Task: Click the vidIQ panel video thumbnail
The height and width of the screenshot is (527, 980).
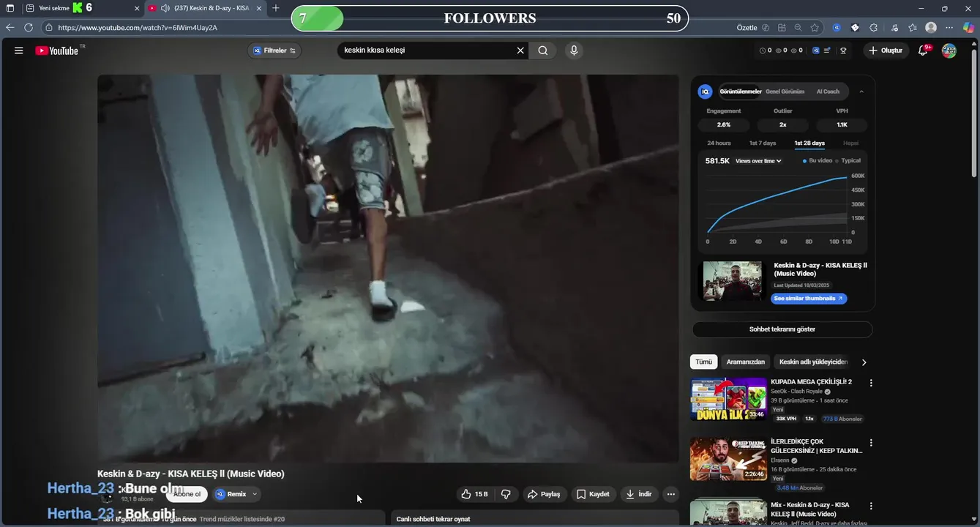Action: point(732,281)
